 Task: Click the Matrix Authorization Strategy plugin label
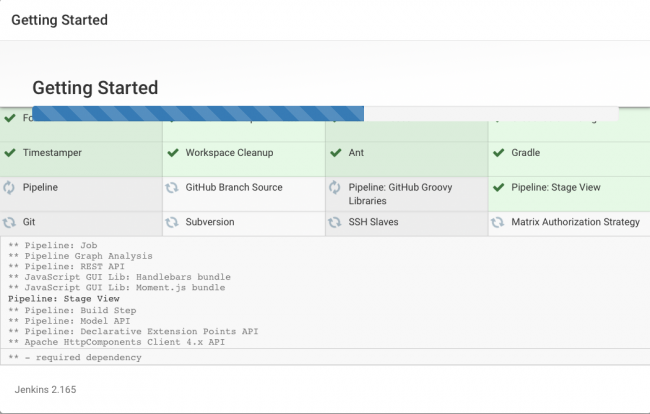575,222
